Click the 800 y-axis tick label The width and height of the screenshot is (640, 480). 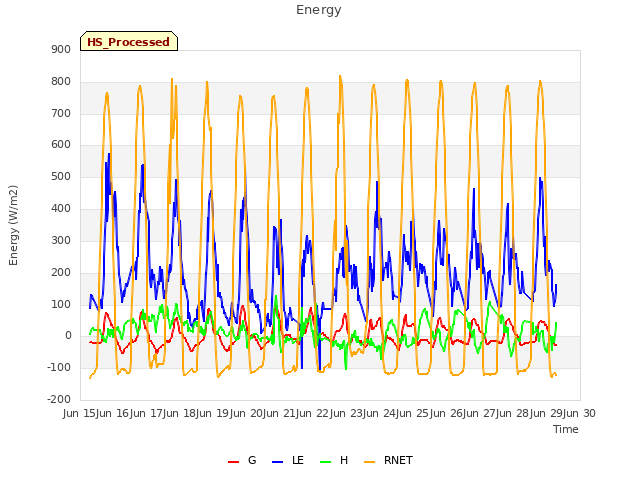click(x=61, y=82)
